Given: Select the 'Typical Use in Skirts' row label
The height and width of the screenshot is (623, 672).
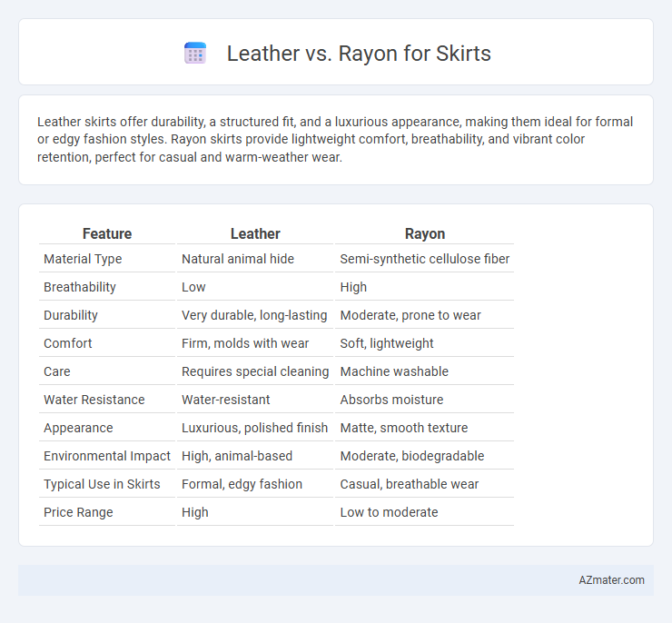Looking at the screenshot, I should pos(102,484).
